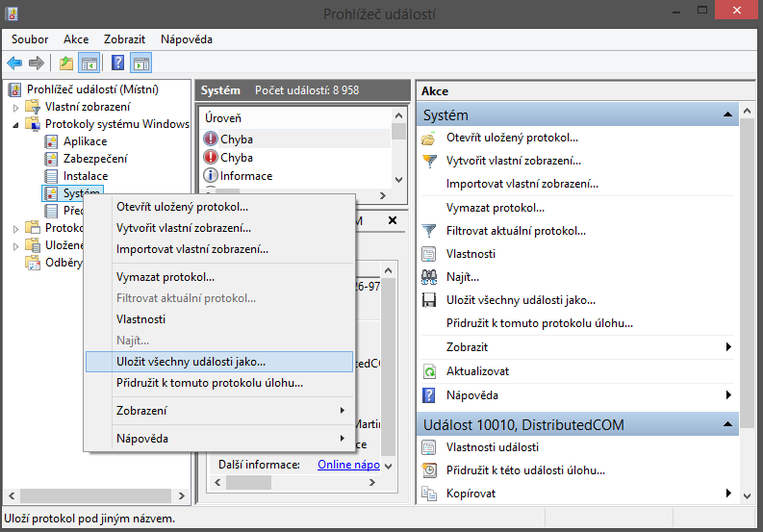Choose Uložit všechny události jako in context menu
The width and height of the screenshot is (763, 532).
point(191,362)
